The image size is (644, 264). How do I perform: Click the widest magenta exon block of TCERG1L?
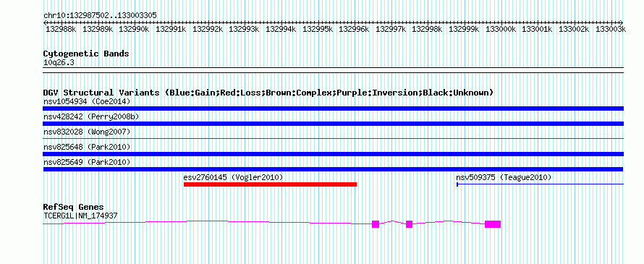(493, 224)
